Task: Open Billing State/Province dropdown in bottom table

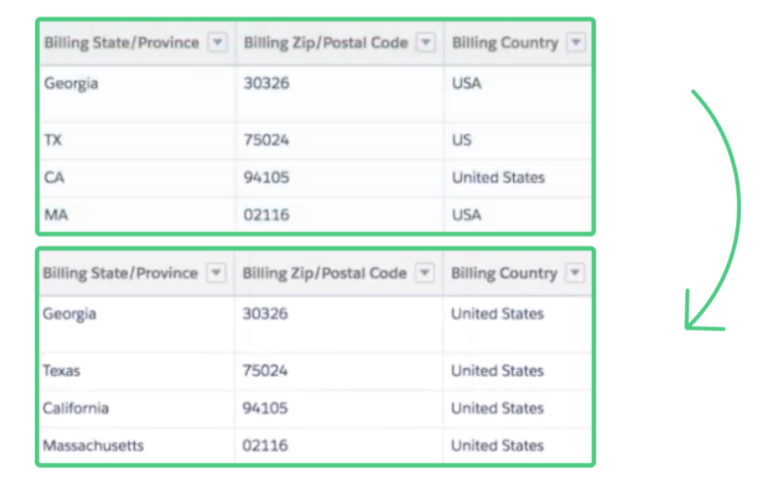Action: tap(216, 273)
